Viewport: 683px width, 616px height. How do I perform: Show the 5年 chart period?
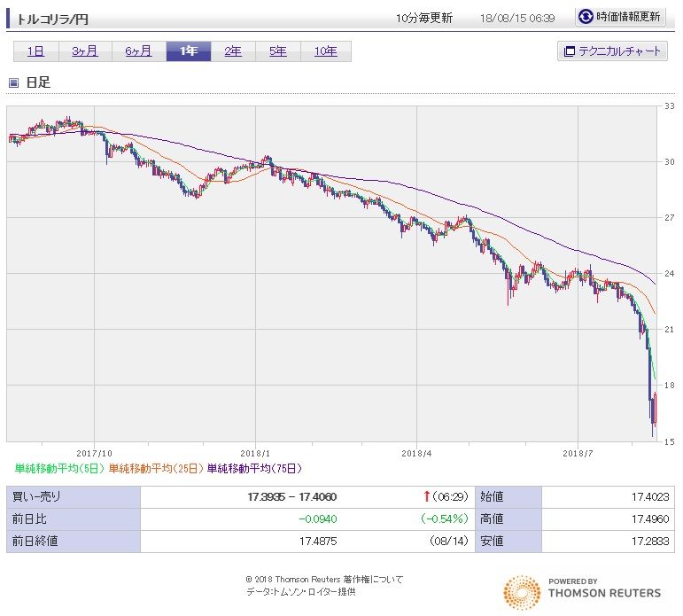tap(277, 51)
